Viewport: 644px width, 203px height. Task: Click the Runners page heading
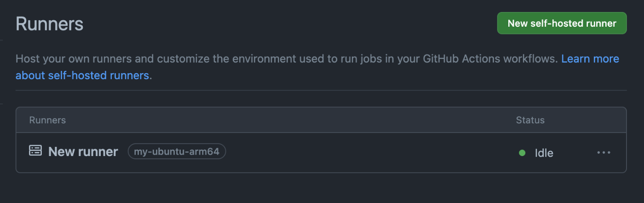pos(50,24)
